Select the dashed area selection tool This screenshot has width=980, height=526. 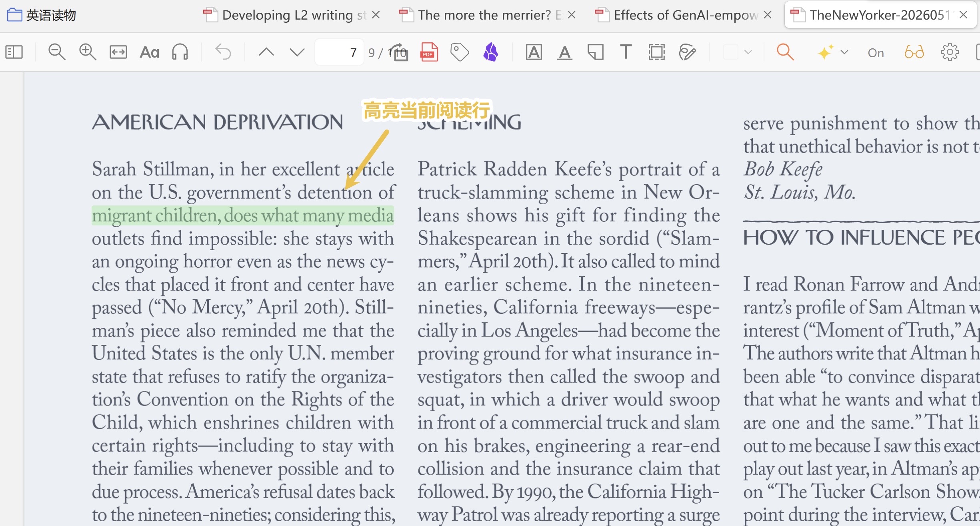(x=656, y=52)
